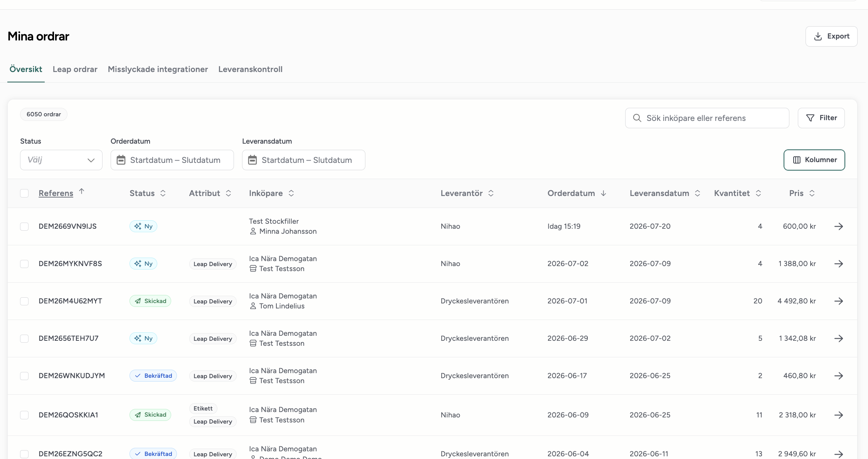Check the box for order DEM2669VN9IJS
This screenshot has height=459, width=868.
(x=24, y=226)
